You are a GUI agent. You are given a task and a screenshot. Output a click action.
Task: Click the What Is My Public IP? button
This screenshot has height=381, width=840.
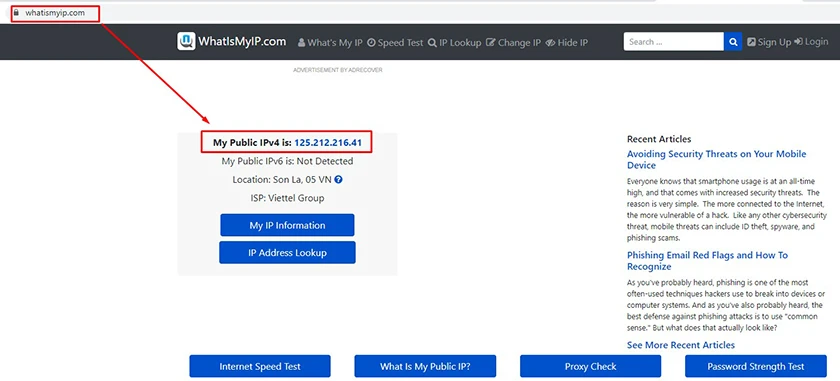pos(425,367)
